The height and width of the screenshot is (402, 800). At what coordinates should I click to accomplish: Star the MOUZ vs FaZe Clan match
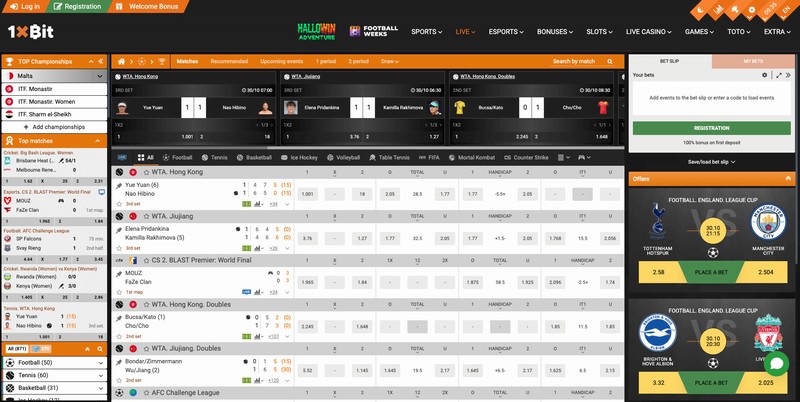click(x=119, y=292)
